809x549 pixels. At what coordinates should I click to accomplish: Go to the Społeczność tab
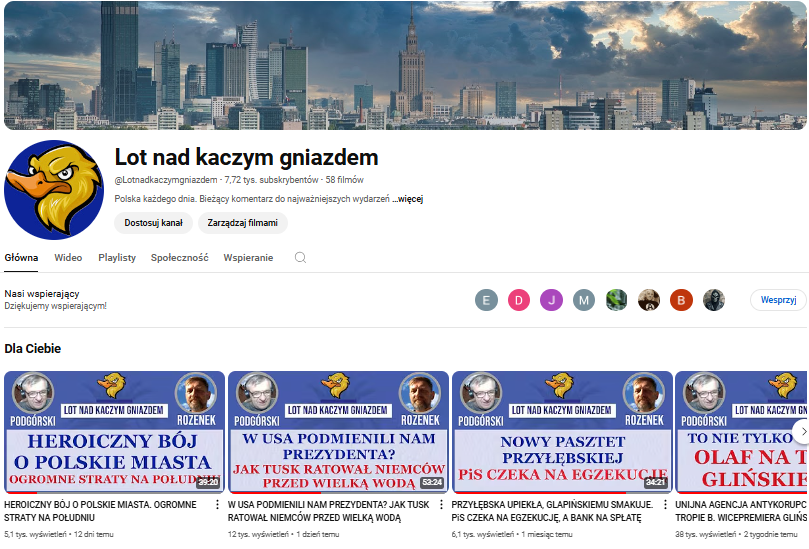pos(180,257)
